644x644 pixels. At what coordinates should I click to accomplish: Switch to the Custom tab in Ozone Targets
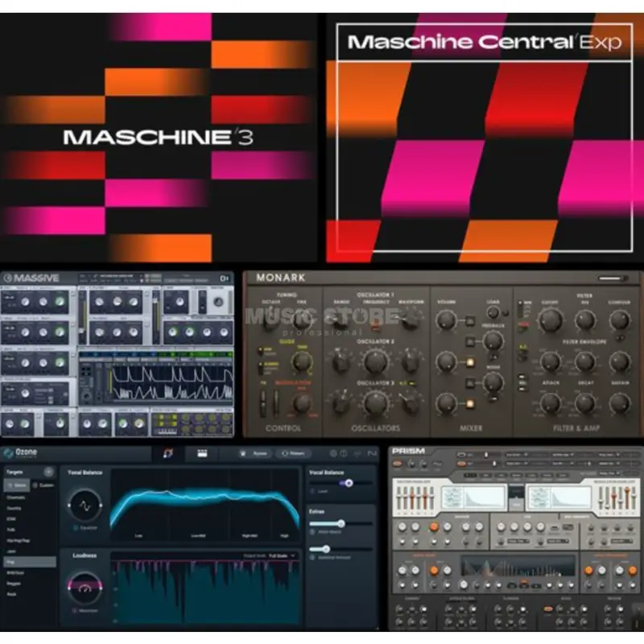coord(43,485)
